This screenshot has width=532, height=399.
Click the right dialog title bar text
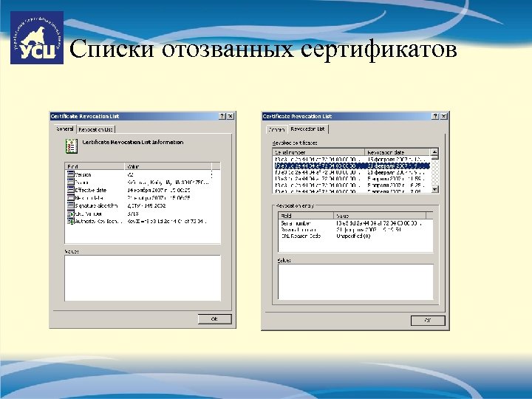tap(297, 117)
